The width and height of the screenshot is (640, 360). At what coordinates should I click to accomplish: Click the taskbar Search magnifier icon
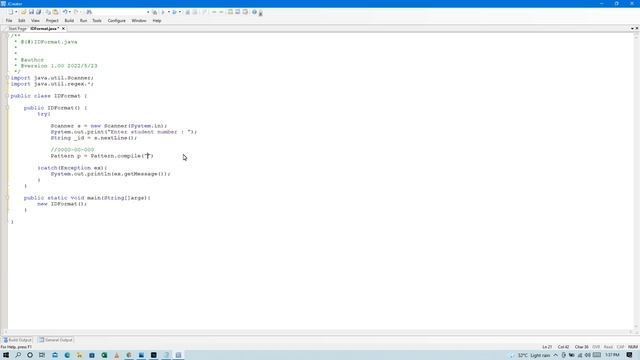[x=18, y=355]
